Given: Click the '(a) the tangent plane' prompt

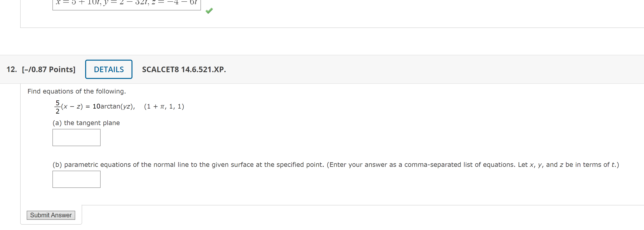Looking at the screenshot, I should coord(86,123).
